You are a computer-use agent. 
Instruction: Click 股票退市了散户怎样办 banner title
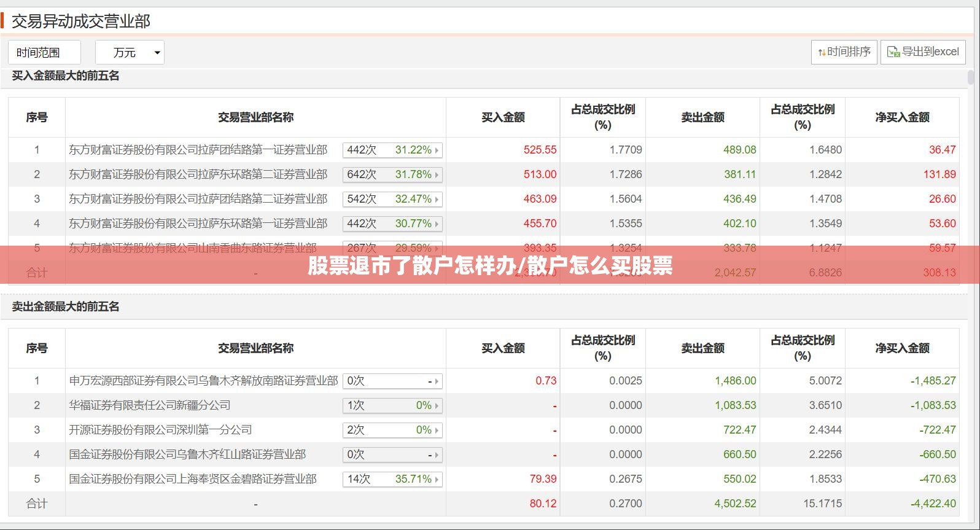(490, 266)
